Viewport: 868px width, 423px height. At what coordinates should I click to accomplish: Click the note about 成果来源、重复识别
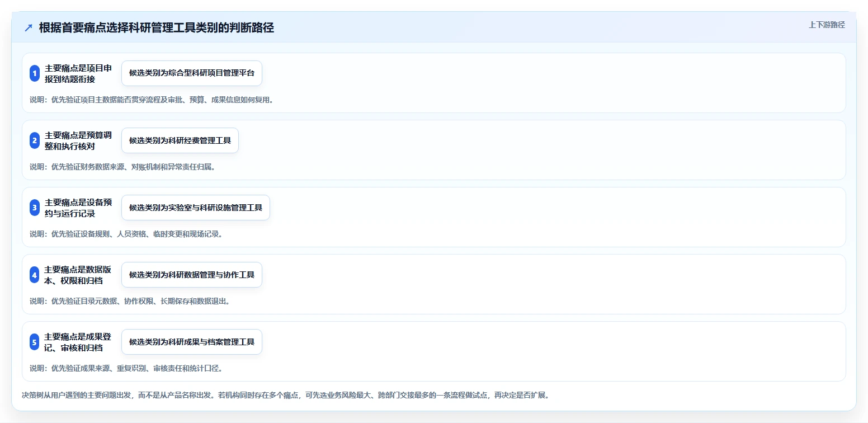[x=126, y=368]
